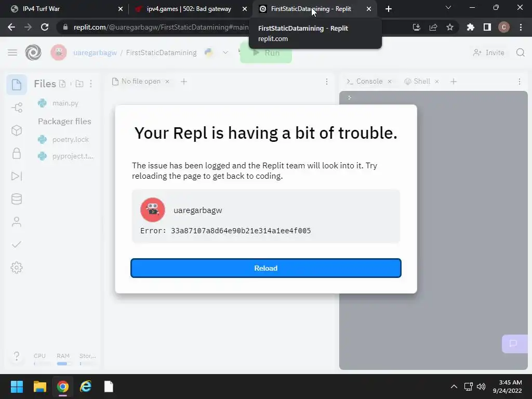Go to the Replit home logo
The width and height of the screenshot is (532, 399).
[33, 52]
